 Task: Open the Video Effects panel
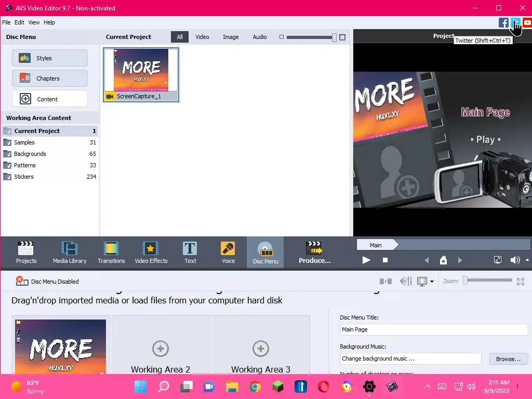point(151,252)
